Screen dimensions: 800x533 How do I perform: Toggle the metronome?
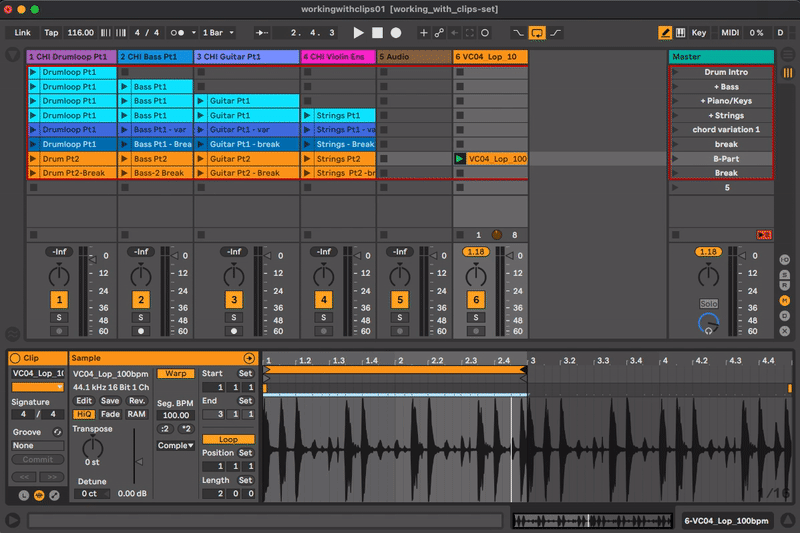(177, 33)
